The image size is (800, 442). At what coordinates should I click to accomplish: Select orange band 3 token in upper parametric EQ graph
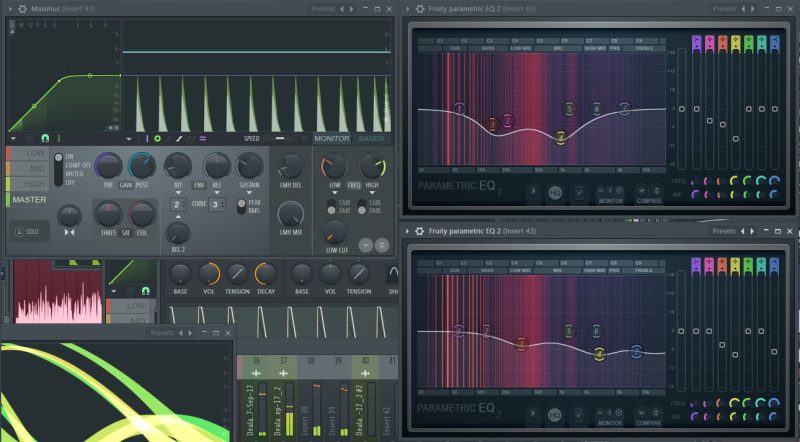(x=492, y=124)
